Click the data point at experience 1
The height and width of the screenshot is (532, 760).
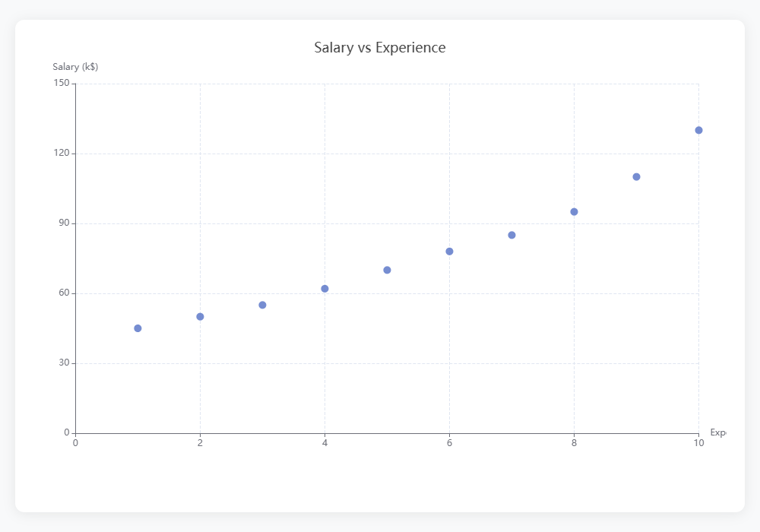point(138,328)
